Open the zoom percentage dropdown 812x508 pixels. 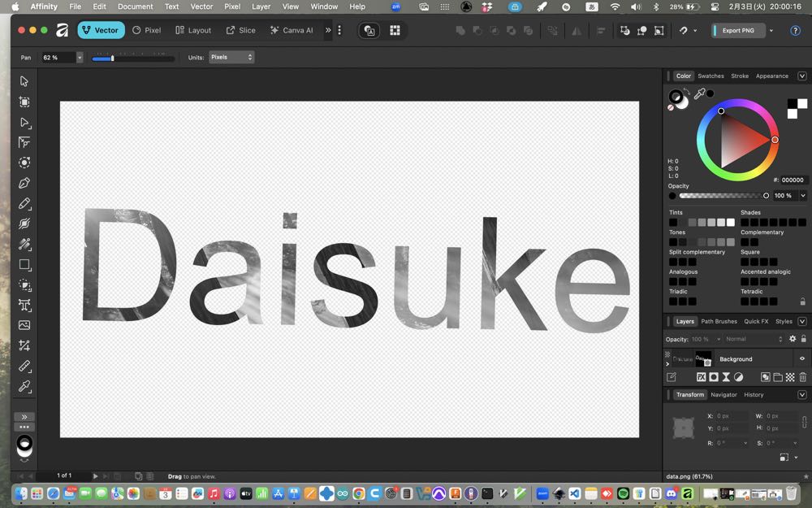point(80,57)
